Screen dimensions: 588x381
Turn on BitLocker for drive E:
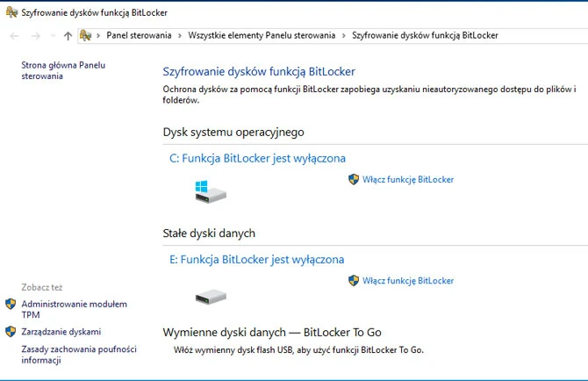[x=408, y=281]
